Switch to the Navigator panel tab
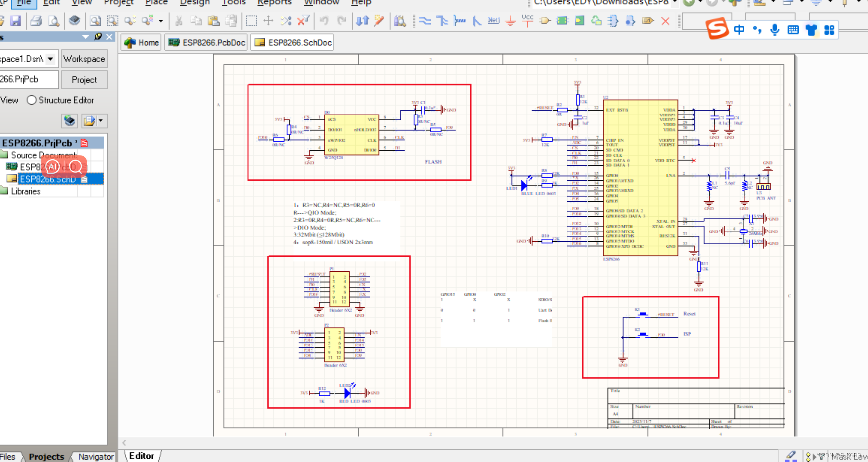Image resolution: width=868 pixels, height=462 pixels. pos(96,456)
